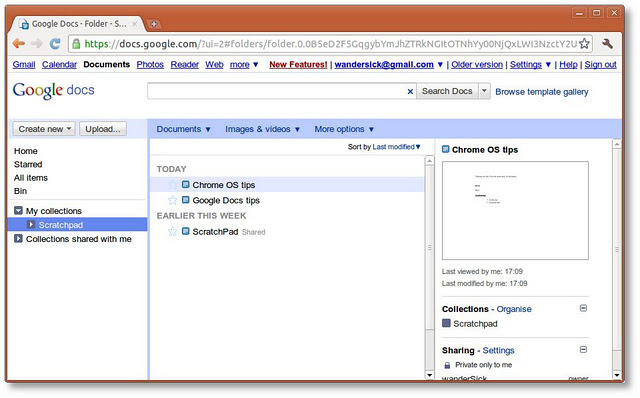Collapse the Collections section in details pane
640x398 pixels.
(583, 308)
